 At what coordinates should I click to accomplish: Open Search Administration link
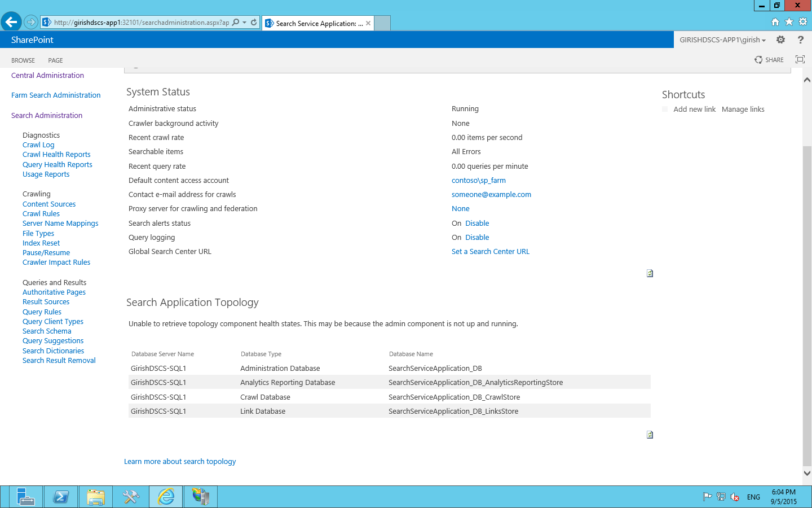point(47,115)
